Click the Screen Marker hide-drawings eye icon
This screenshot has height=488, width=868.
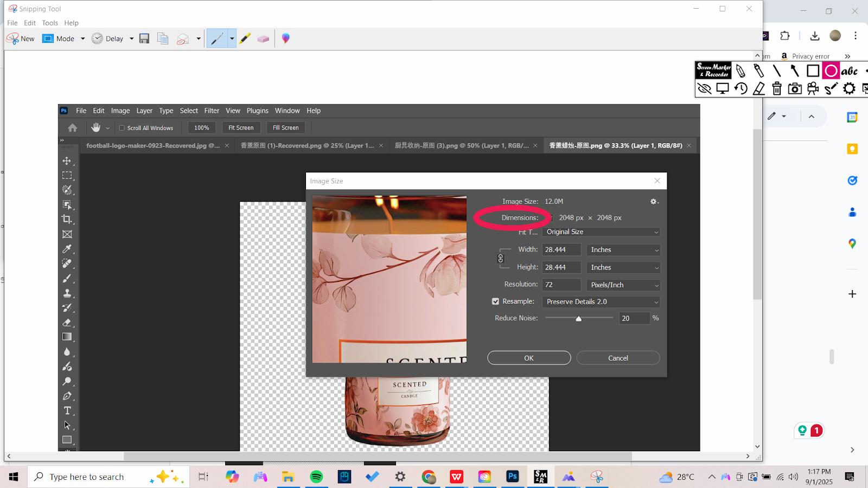tap(704, 88)
